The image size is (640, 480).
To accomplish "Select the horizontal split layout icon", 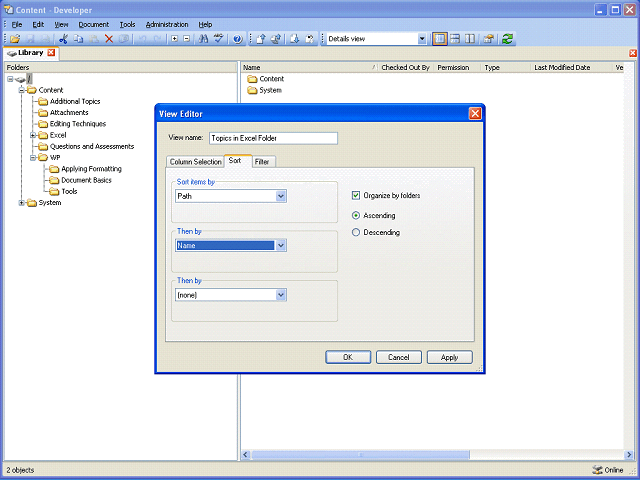I will 455,39.
